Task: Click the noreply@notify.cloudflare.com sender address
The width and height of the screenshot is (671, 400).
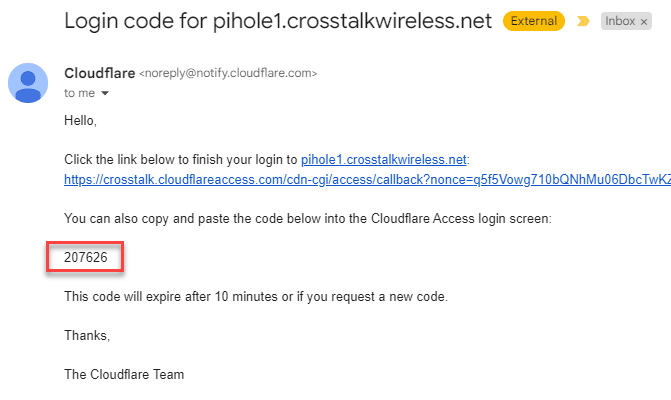Action: pyautogui.click(x=228, y=73)
